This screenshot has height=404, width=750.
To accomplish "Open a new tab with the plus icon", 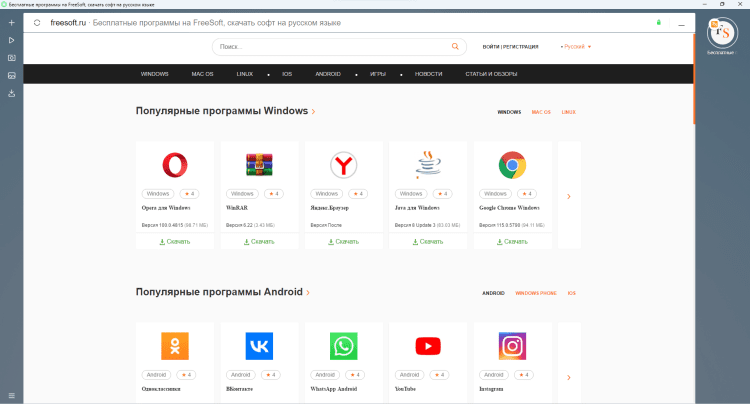I will pos(11,22).
